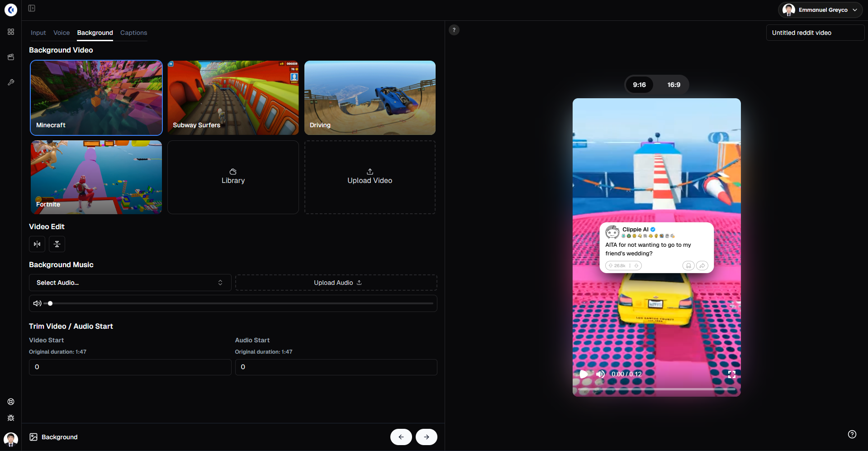Select the Driving background video
The width and height of the screenshot is (868, 451).
(370, 98)
